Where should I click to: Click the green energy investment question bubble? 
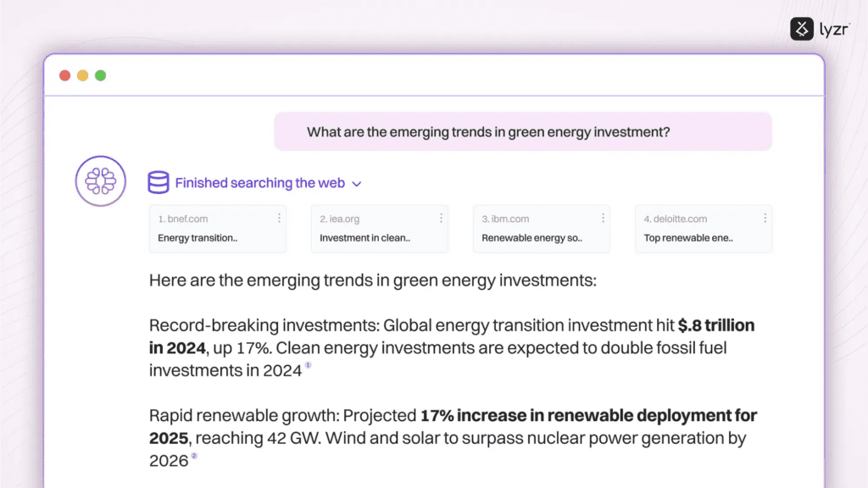523,131
